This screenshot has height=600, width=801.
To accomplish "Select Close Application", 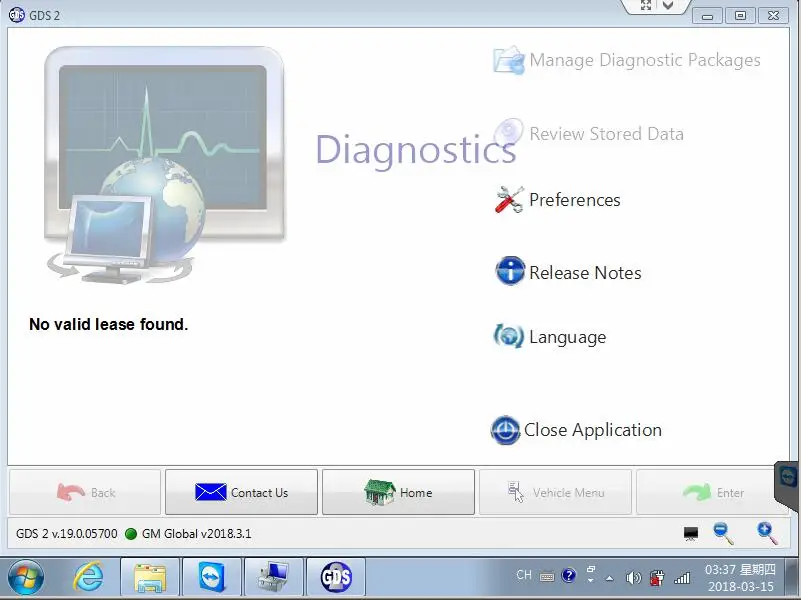I will 576,430.
